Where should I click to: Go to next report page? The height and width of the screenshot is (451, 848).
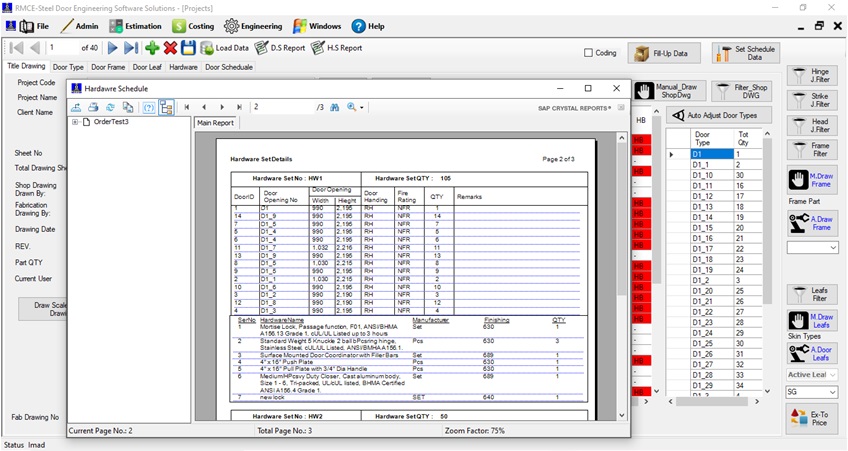pyautogui.click(x=222, y=108)
